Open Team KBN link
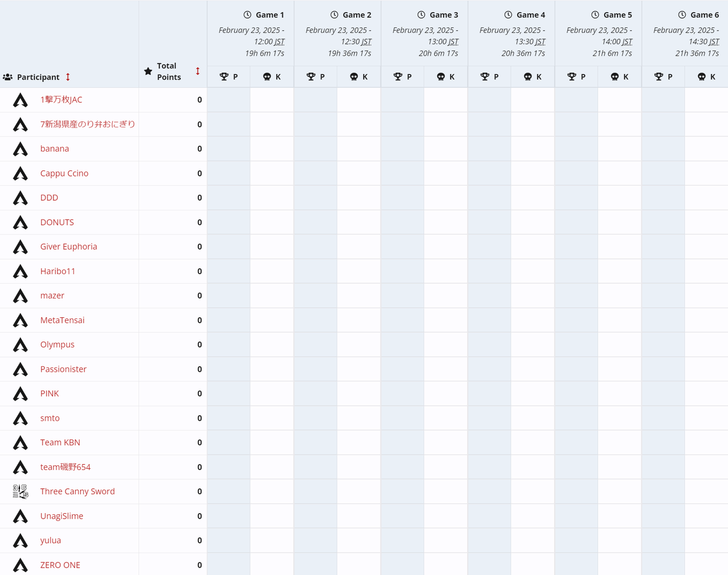 click(x=60, y=442)
